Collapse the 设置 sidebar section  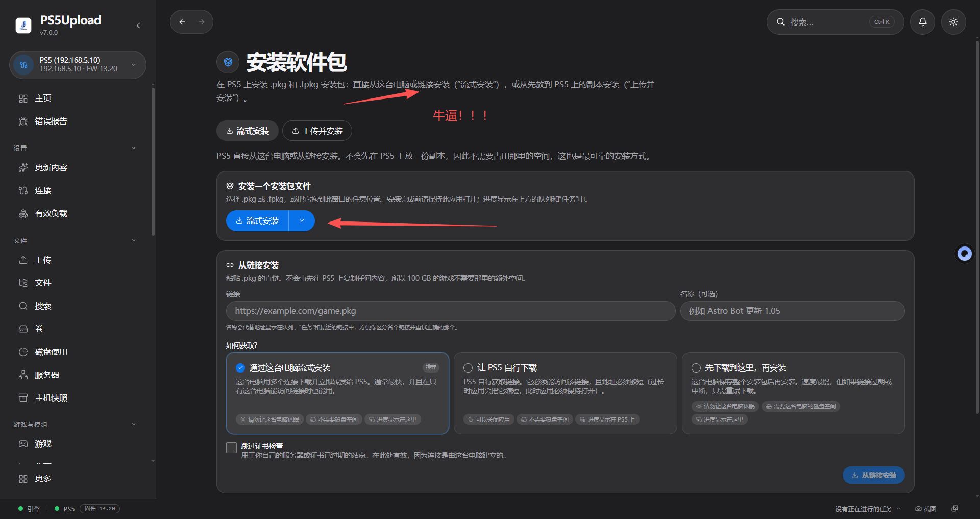(x=134, y=148)
